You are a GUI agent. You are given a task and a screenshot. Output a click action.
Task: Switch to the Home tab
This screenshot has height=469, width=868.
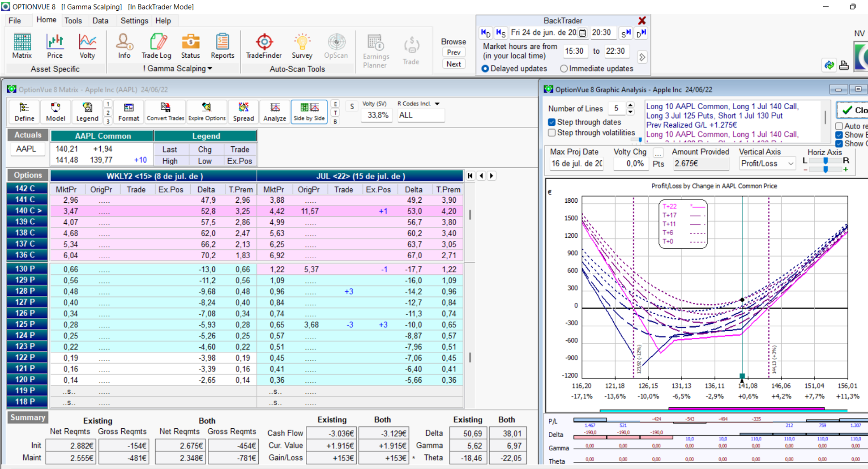[x=46, y=20]
